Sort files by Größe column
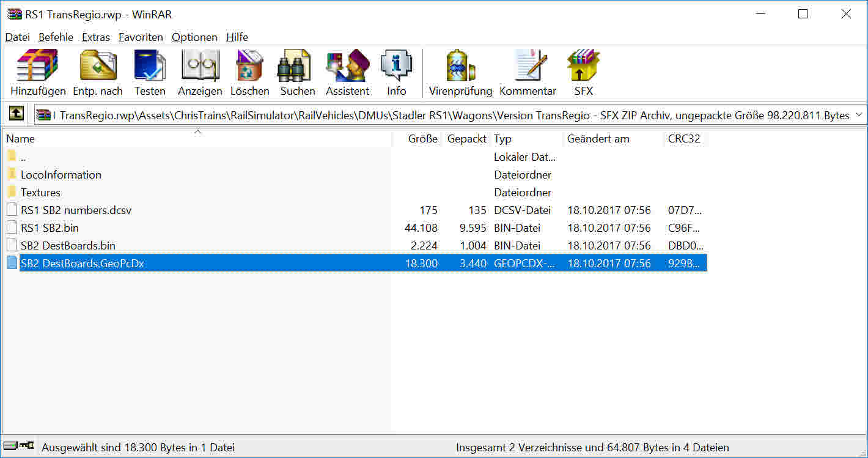This screenshot has height=458, width=868. point(422,139)
